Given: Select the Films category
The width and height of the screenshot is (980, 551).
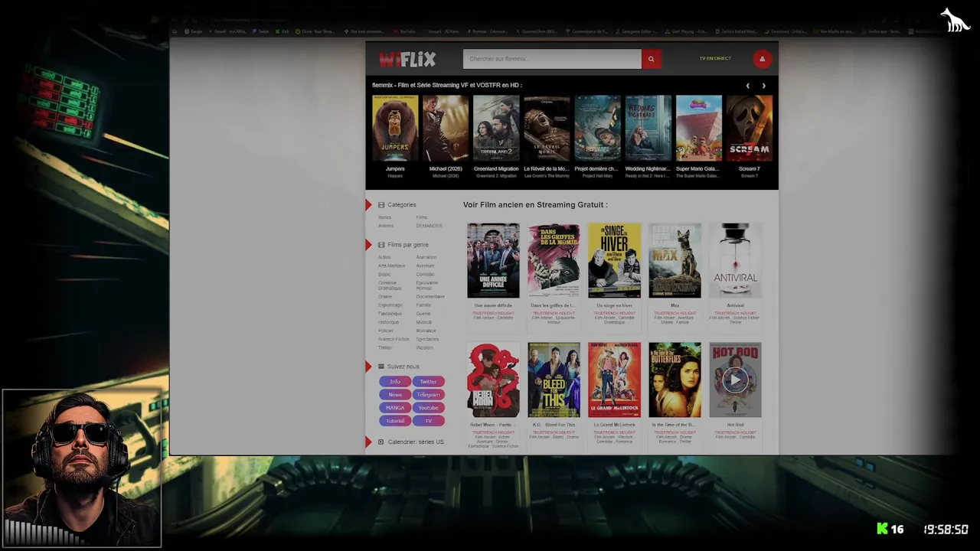Looking at the screenshot, I should pyautogui.click(x=422, y=217).
